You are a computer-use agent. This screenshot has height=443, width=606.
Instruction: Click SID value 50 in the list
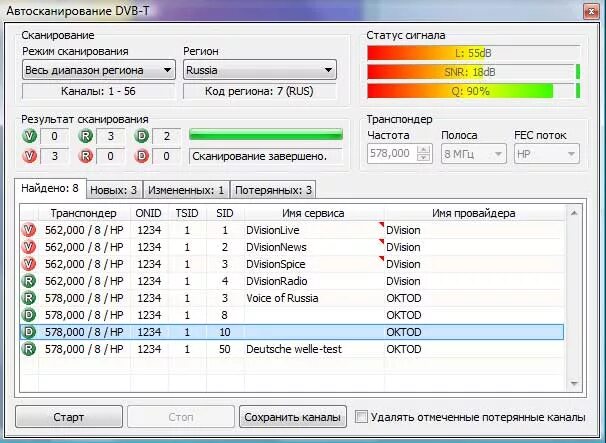(225, 349)
